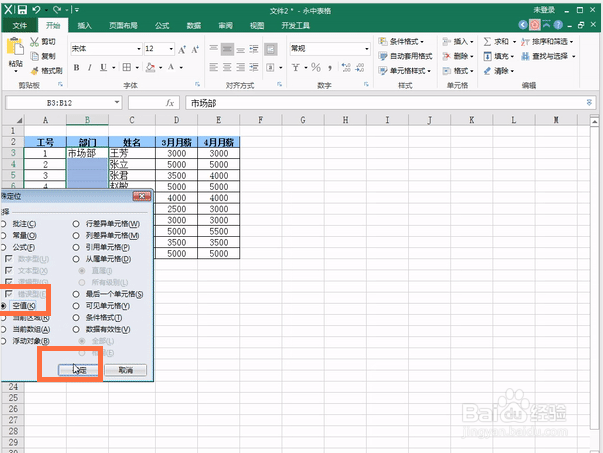
Task: Set top vertical alignment
Action: tap(213, 49)
